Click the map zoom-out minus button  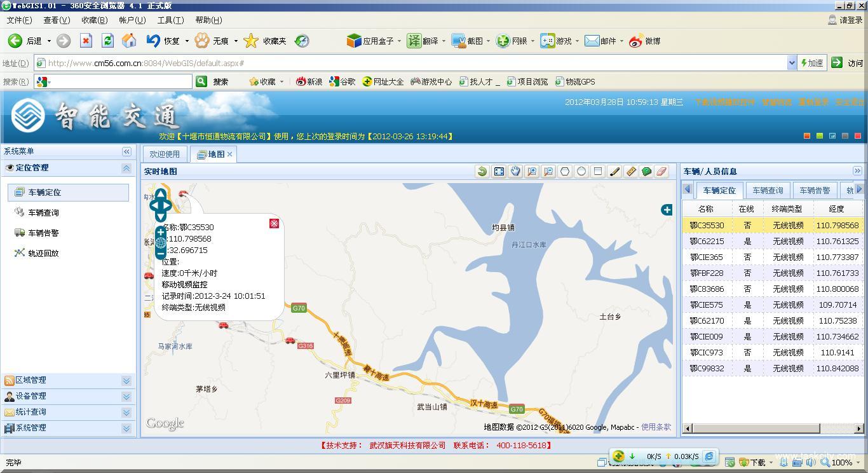click(x=161, y=254)
